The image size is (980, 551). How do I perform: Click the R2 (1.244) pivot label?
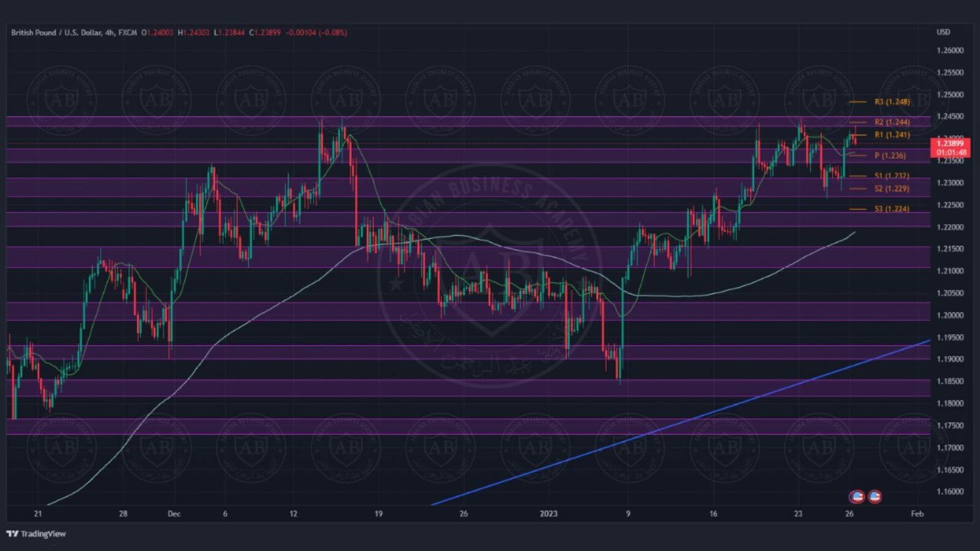(x=892, y=122)
